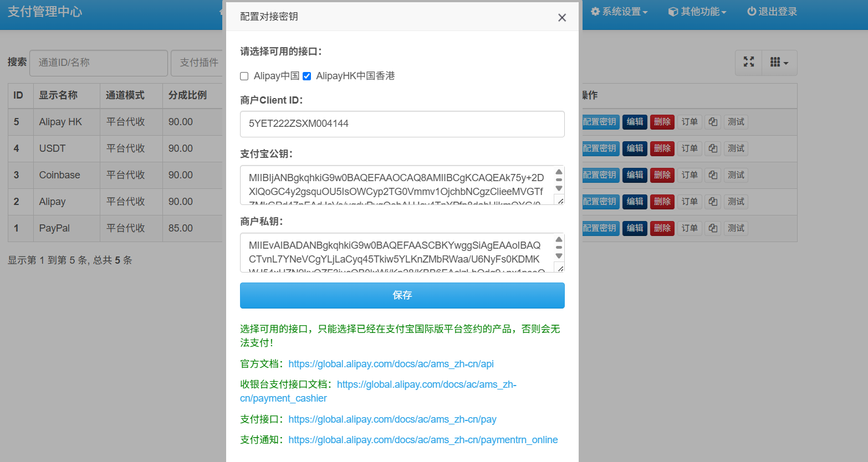Screen dimensions: 868x462
Task: Open the columns grid dropdown
Action: click(779, 62)
